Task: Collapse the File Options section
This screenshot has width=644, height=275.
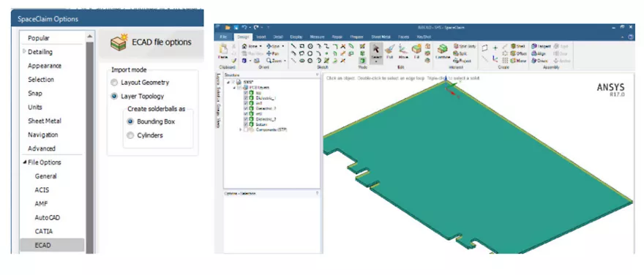Action: click(24, 162)
